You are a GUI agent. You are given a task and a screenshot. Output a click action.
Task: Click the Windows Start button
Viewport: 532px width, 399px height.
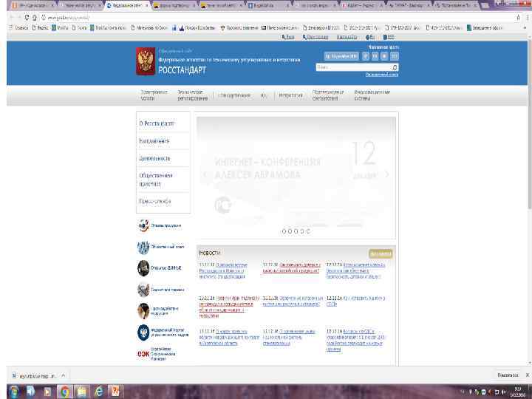click(13, 392)
